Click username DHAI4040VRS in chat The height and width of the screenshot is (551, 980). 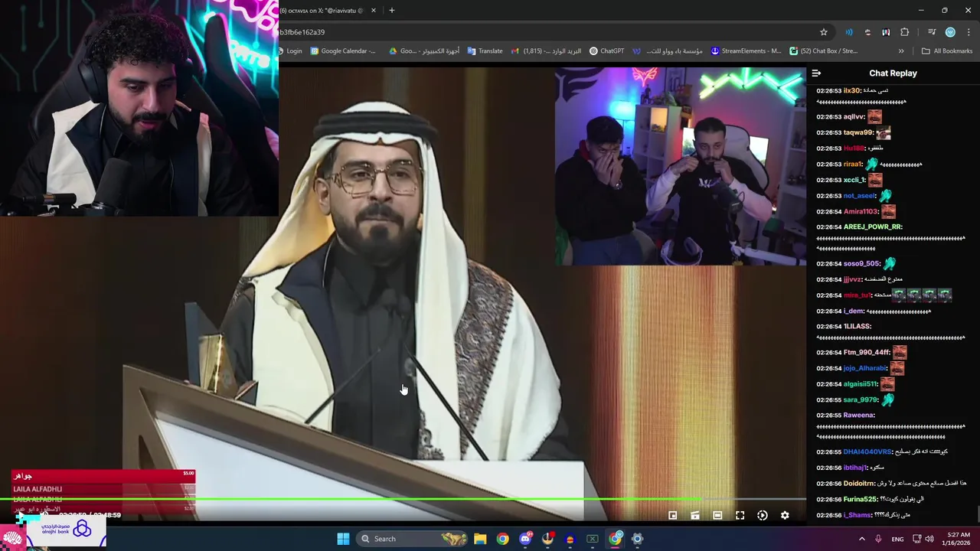(867, 452)
